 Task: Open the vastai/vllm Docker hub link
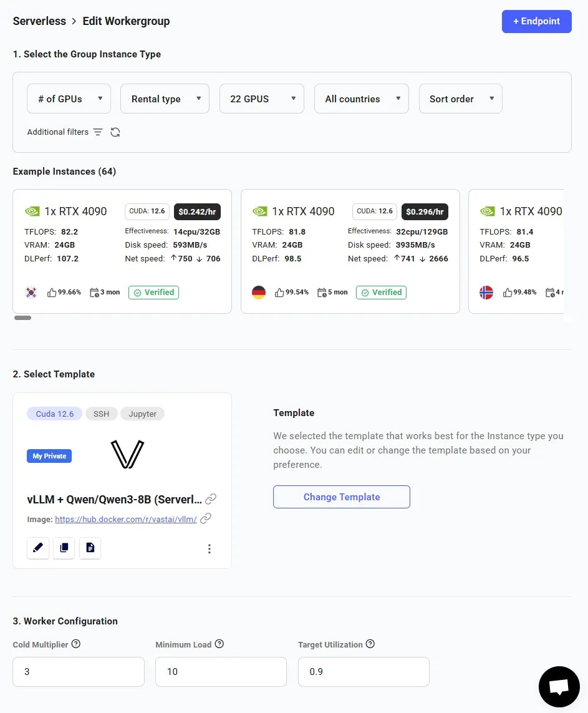tap(126, 519)
